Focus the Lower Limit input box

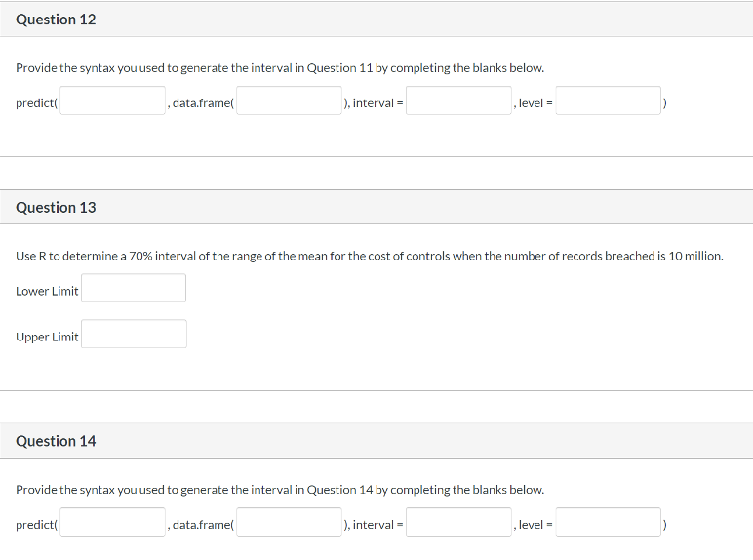point(134,289)
